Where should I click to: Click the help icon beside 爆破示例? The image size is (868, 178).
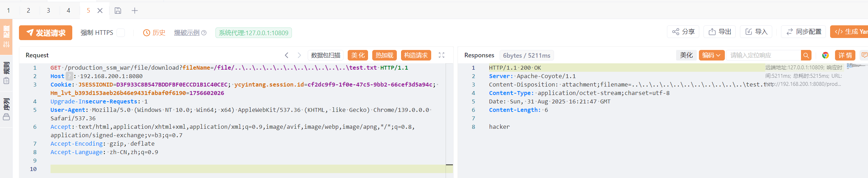click(204, 33)
